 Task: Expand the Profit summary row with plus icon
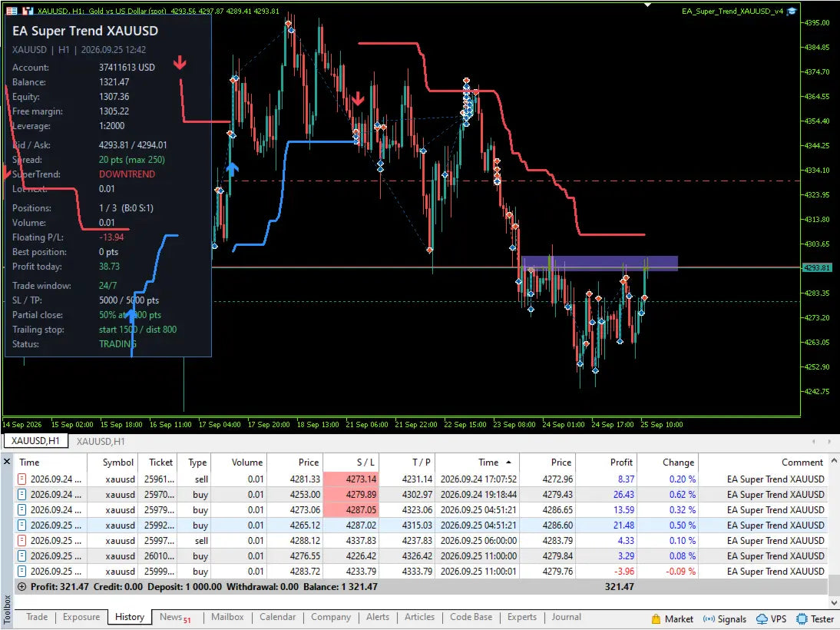[22, 586]
